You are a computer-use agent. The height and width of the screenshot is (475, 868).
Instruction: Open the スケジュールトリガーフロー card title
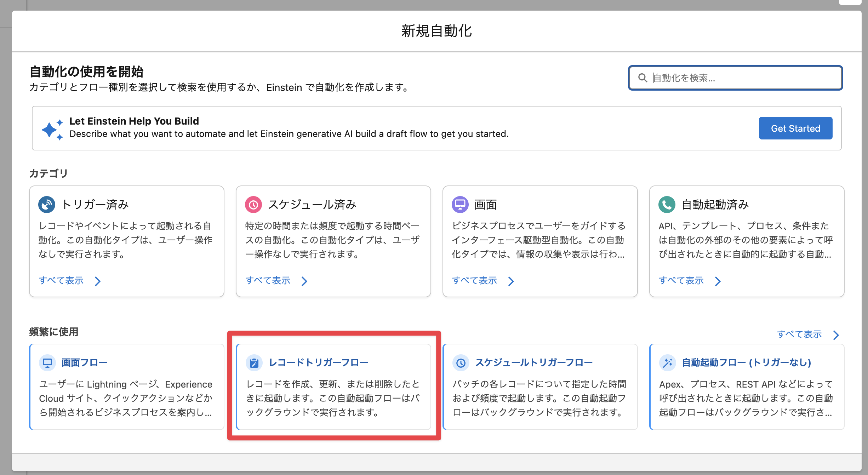[534, 362]
